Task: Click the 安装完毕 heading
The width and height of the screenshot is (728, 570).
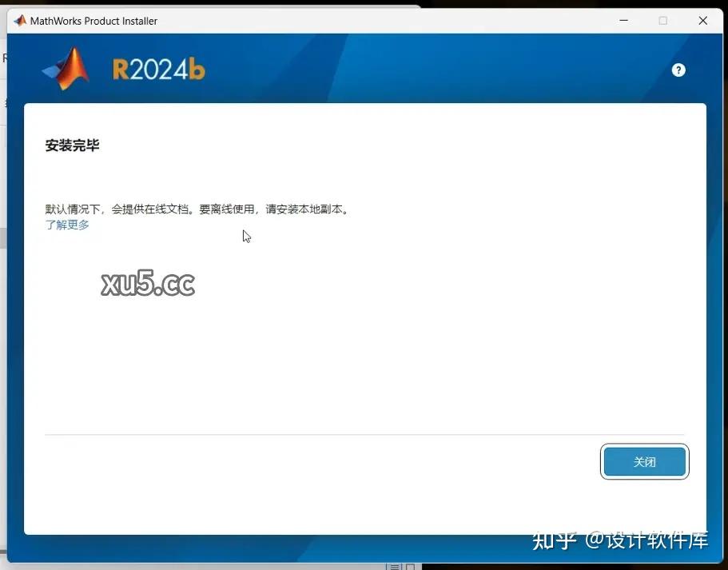Action: [72, 145]
